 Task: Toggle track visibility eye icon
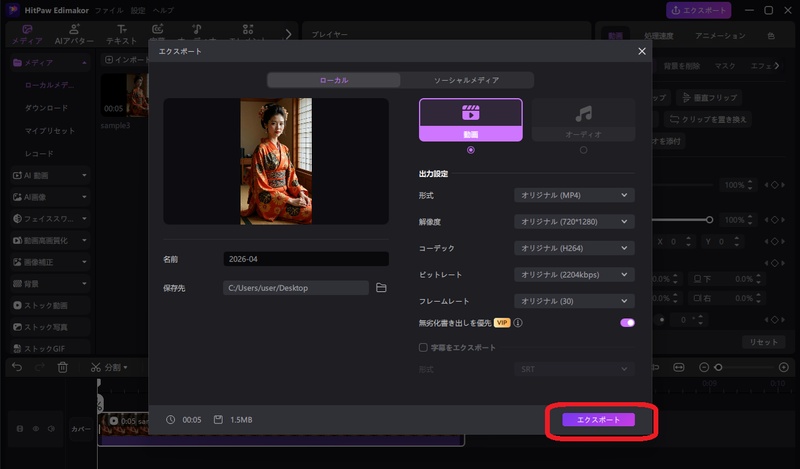(x=36, y=429)
